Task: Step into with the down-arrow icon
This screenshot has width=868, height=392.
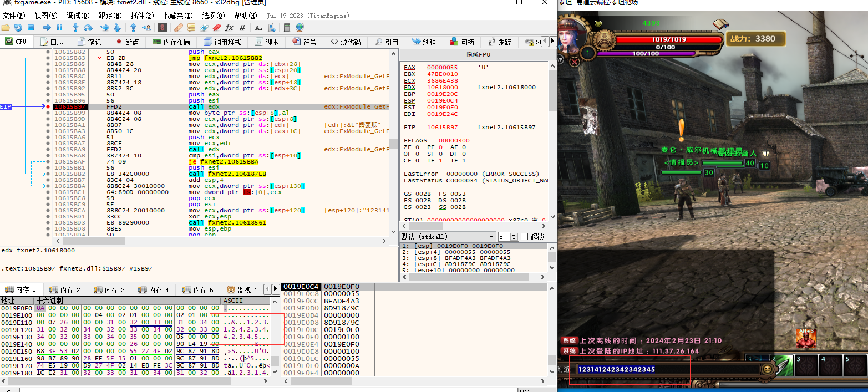Action: coord(75,28)
